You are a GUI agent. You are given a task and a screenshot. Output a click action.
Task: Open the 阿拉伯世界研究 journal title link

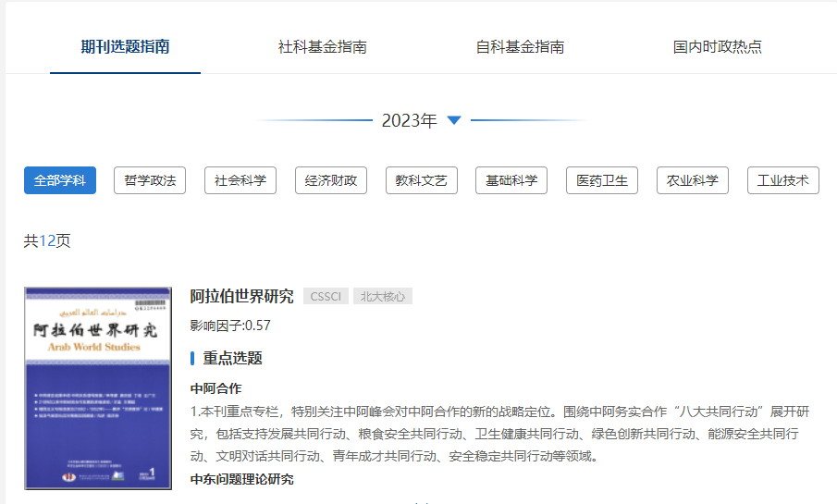(241, 296)
